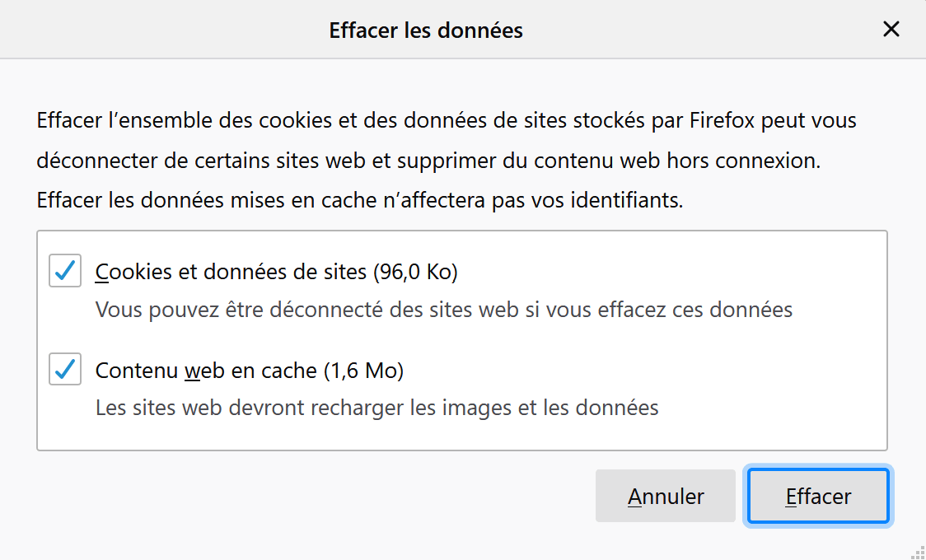Screen dimensions: 926x560
Task: Click empty title bar area left of the title
Action: pyautogui.click(x=165, y=30)
